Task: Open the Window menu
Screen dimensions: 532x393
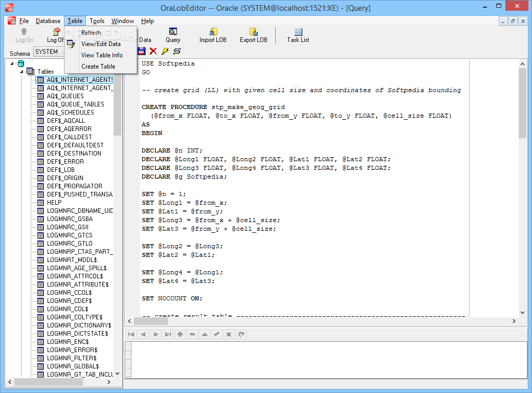Action: 122,21
